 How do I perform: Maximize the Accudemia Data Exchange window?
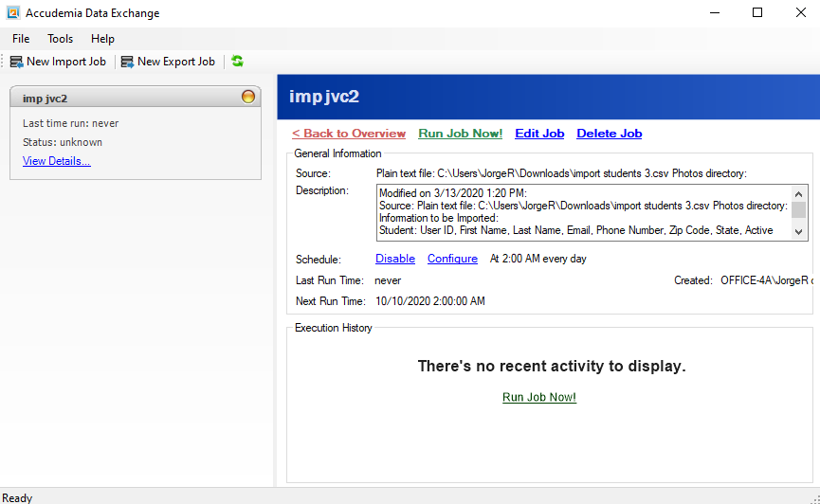pyautogui.click(x=757, y=12)
